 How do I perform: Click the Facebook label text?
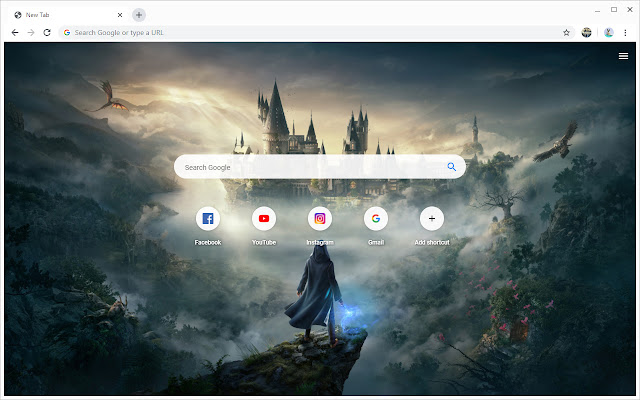tap(208, 242)
